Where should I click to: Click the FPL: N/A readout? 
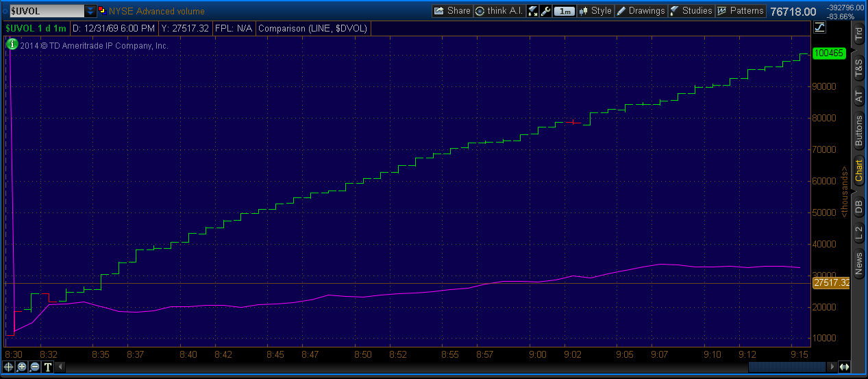click(234, 29)
